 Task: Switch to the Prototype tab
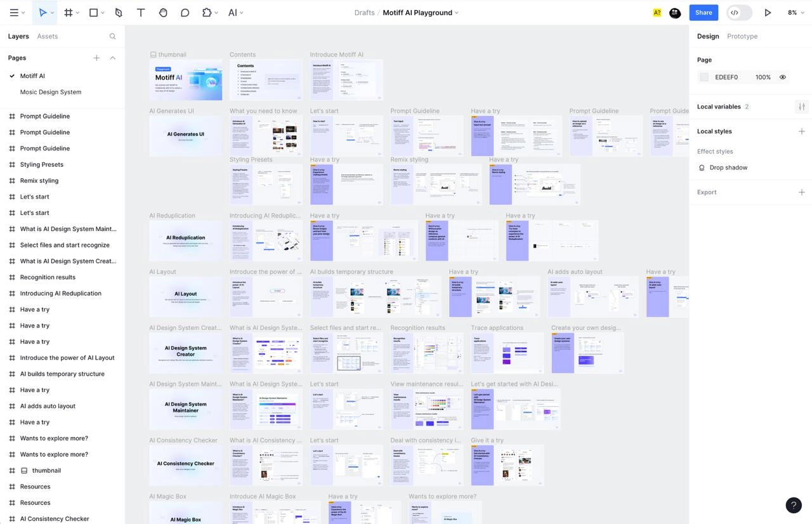[742, 36]
